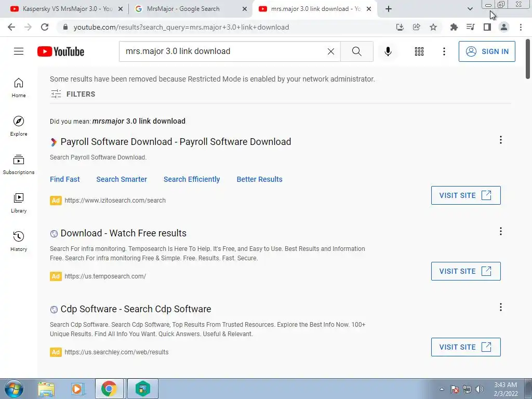Go to Home in the sidebar
This screenshot has height=399, width=532.
[x=19, y=87]
